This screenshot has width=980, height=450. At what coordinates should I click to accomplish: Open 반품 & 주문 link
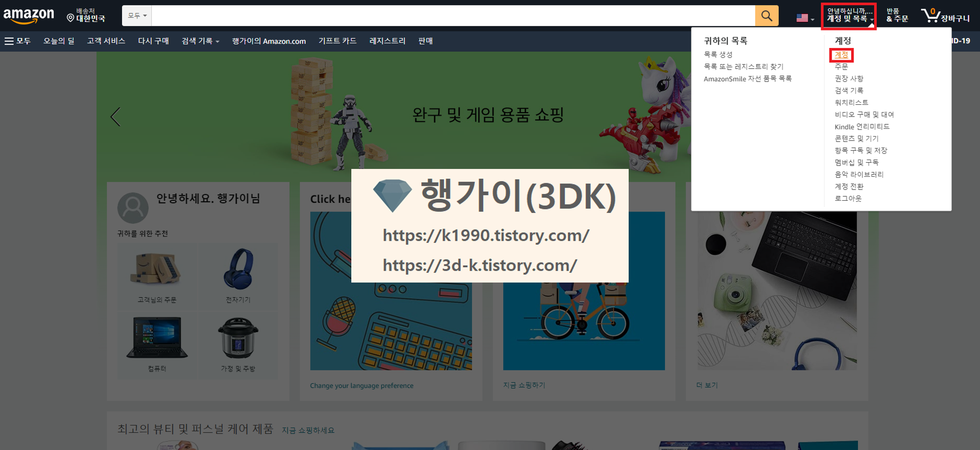pyautogui.click(x=897, y=15)
